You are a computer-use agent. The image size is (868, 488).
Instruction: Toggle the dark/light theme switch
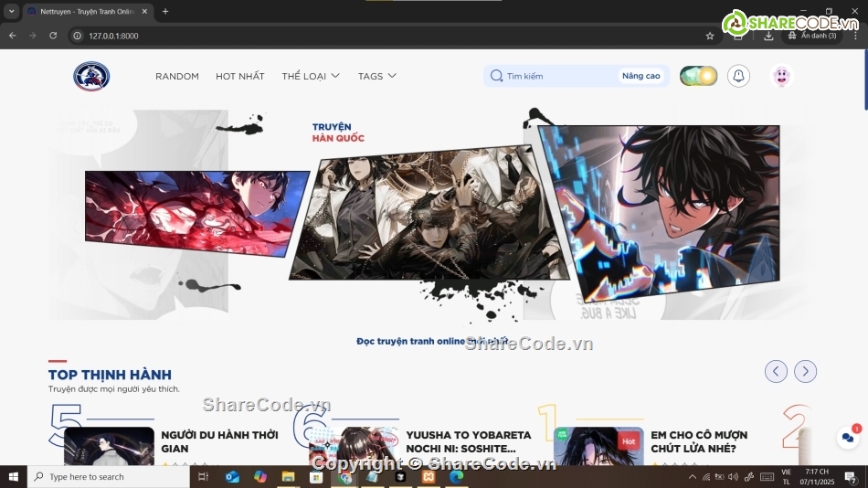[698, 76]
